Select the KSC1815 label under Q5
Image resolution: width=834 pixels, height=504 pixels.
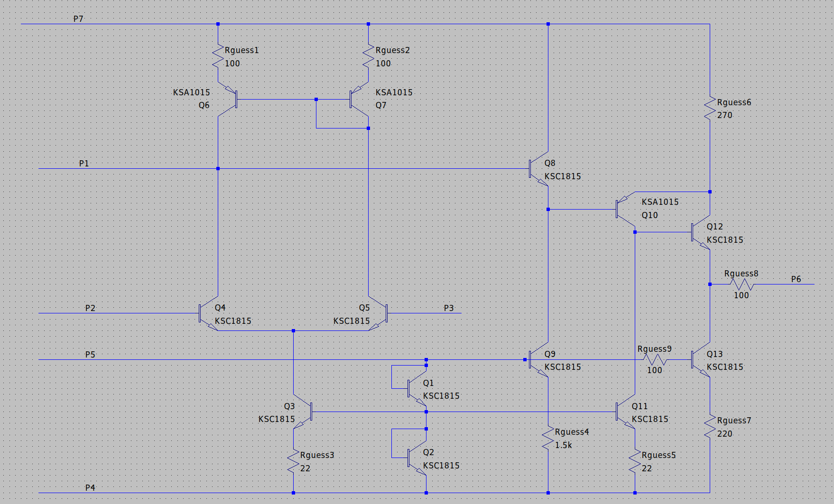[x=351, y=321]
